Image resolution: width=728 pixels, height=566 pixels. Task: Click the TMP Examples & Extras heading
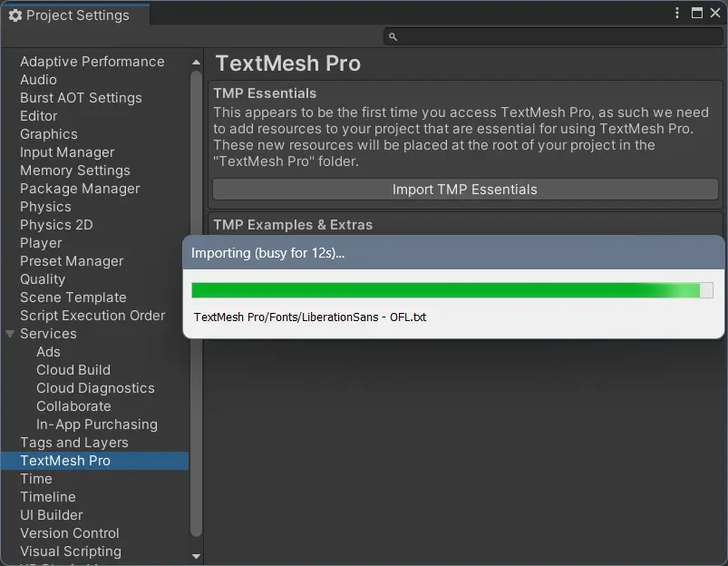pos(293,224)
